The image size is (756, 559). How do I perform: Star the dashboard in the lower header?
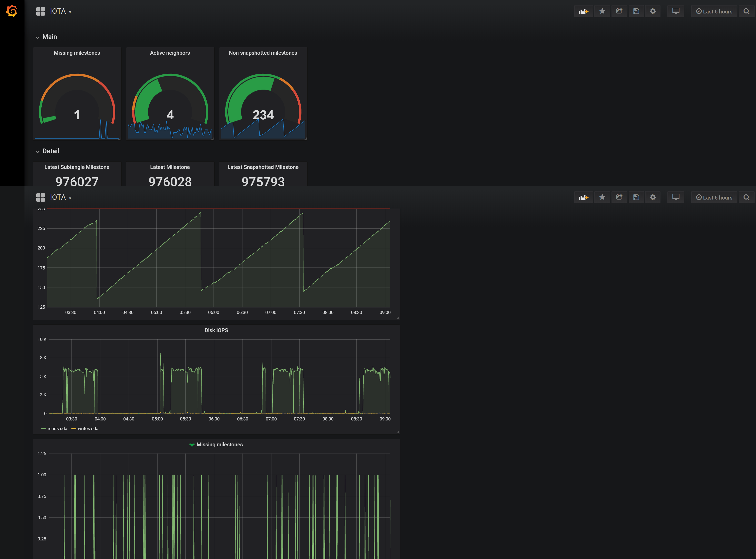point(602,197)
